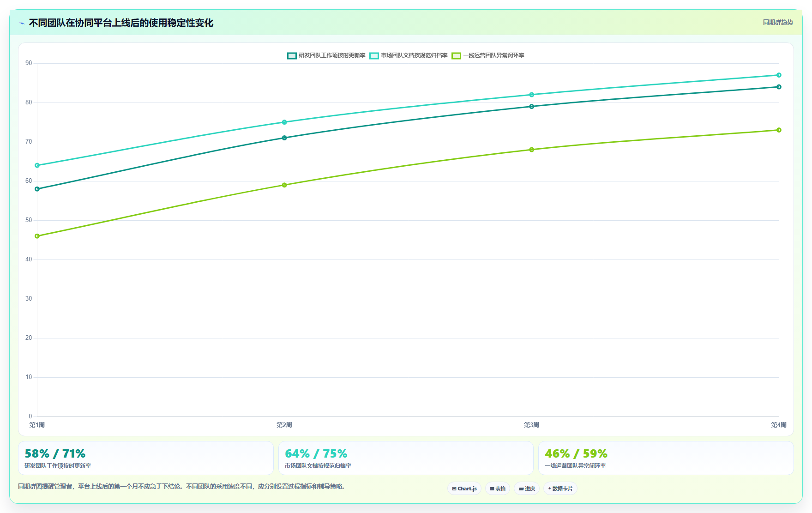Image resolution: width=812 pixels, height=513 pixels.
Task: Click the 一线运营团队异常闭环率 caption in the stat card
Action: tap(575, 466)
